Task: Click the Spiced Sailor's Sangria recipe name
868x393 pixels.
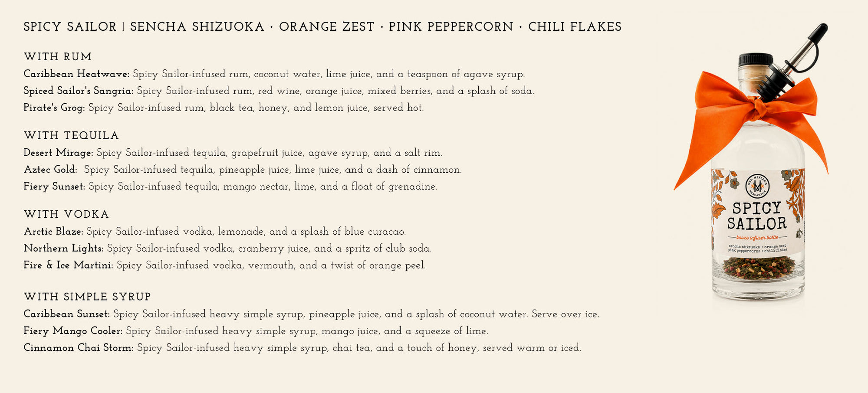Action: (79, 91)
